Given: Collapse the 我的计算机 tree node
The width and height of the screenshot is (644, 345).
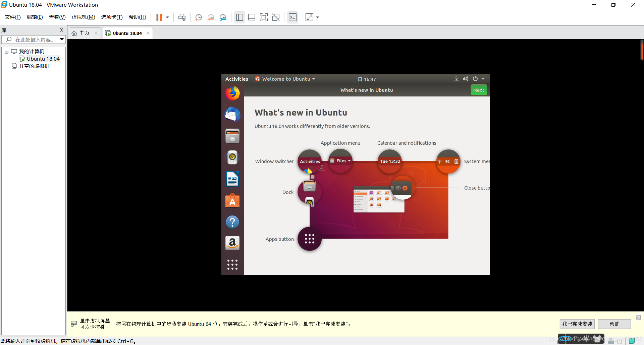Looking at the screenshot, I should [x=6, y=52].
